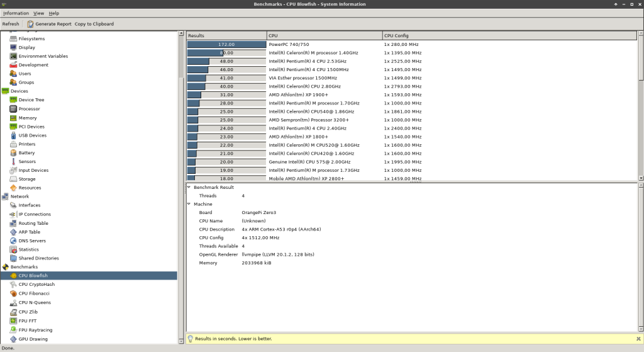Open the GPU Drawing benchmark icon
This screenshot has width=644, height=352.
click(14, 339)
